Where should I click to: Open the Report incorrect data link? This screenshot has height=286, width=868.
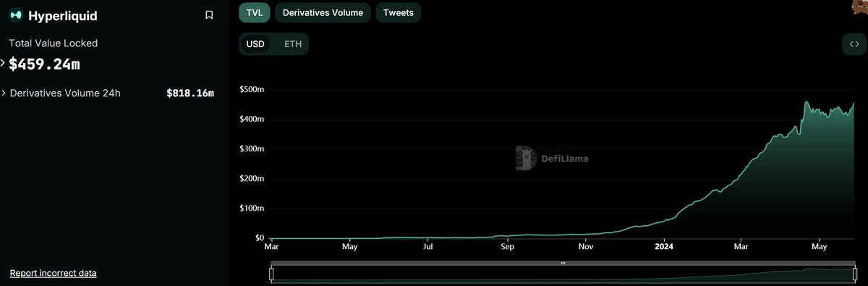pyautogui.click(x=53, y=273)
